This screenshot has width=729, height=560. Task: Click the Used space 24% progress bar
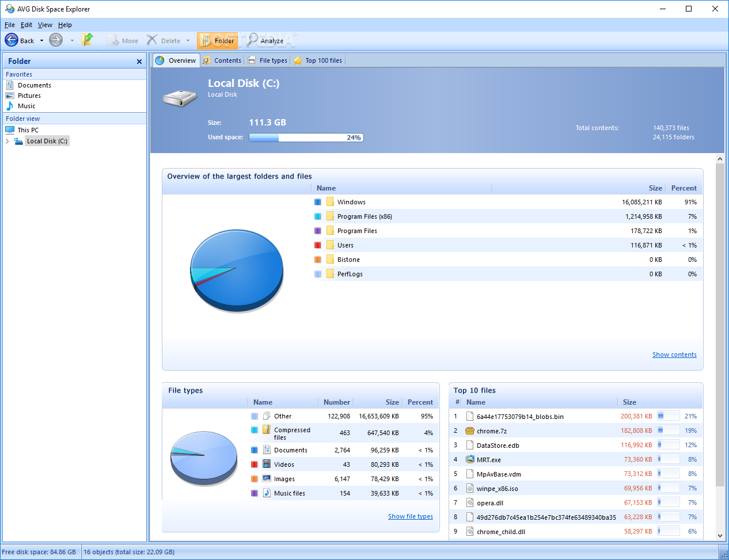point(306,138)
